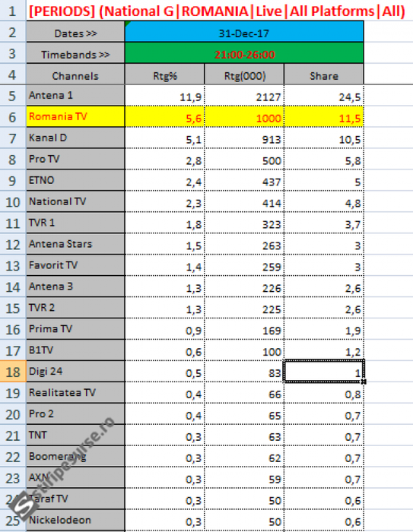The height and width of the screenshot is (532, 413).
Task: Click Antena 1 share value 24,5
Action: pos(324,95)
